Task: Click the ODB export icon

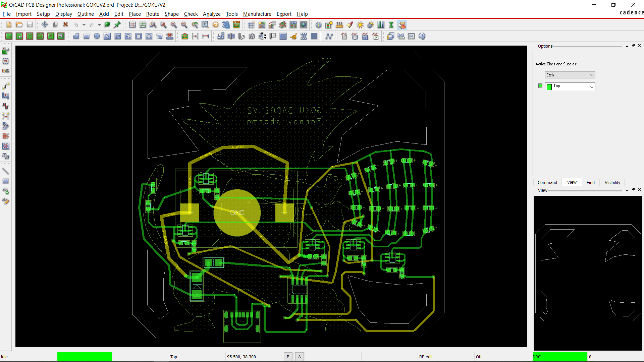Action: (221, 36)
